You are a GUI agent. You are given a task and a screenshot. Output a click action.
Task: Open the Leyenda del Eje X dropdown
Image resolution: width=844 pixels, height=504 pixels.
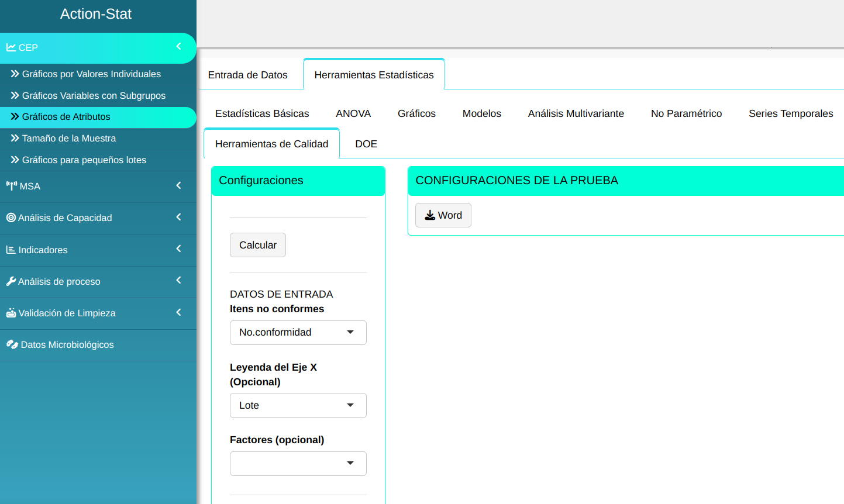pos(298,405)
